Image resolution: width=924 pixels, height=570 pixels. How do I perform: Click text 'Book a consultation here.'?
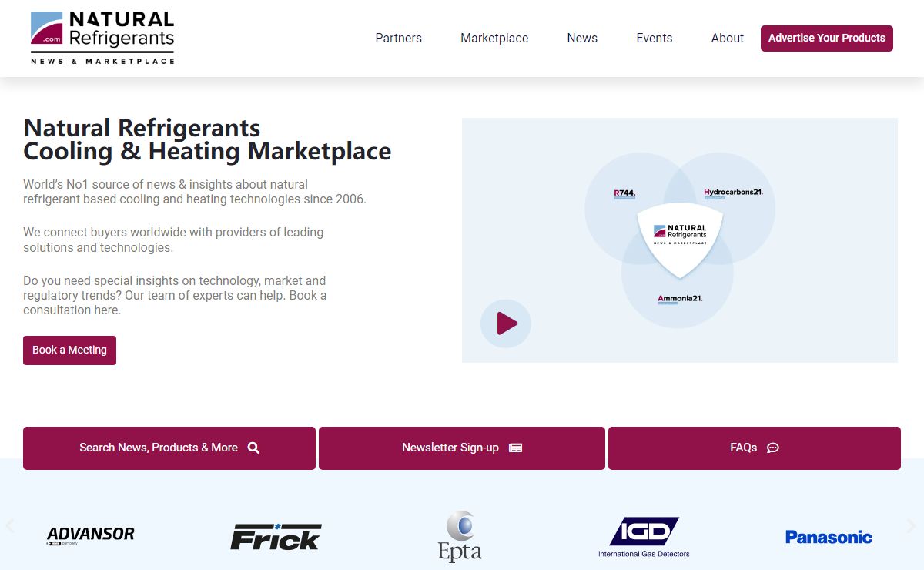point(175,303)
